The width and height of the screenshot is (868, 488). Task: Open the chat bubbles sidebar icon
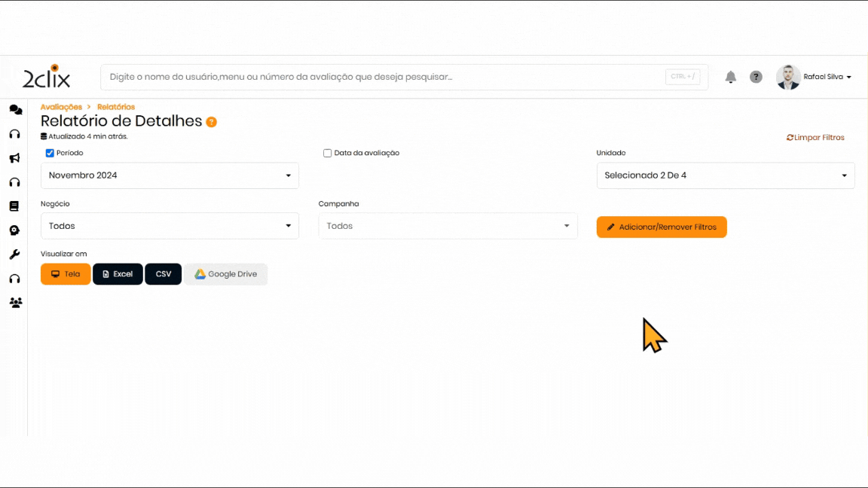click(15, 110)
